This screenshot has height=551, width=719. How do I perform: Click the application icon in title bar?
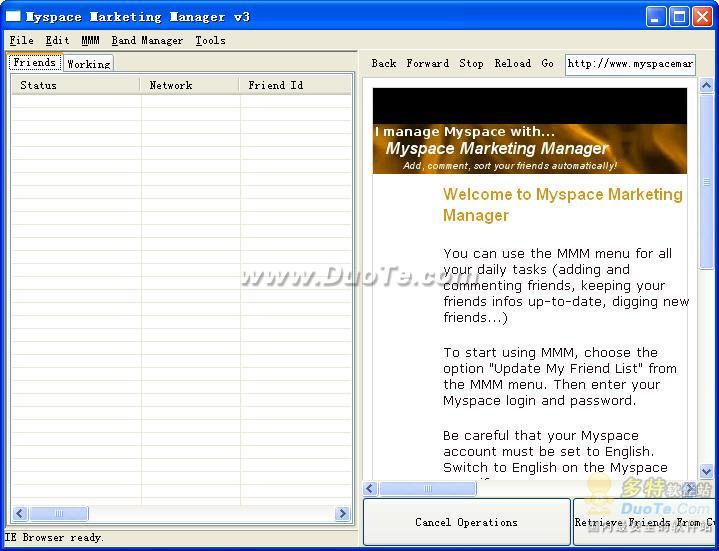(x=13, y=17)
